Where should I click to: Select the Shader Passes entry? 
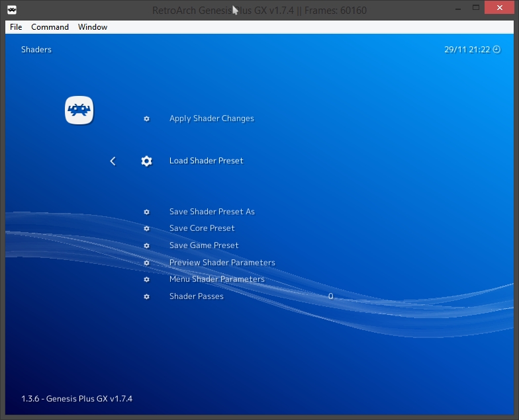[x=196, y=296]
